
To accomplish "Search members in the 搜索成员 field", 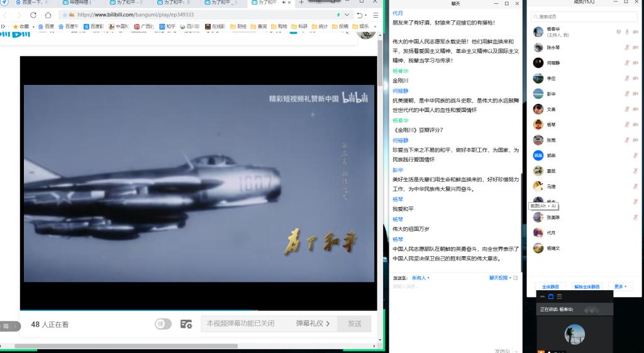I will point(584,16).
